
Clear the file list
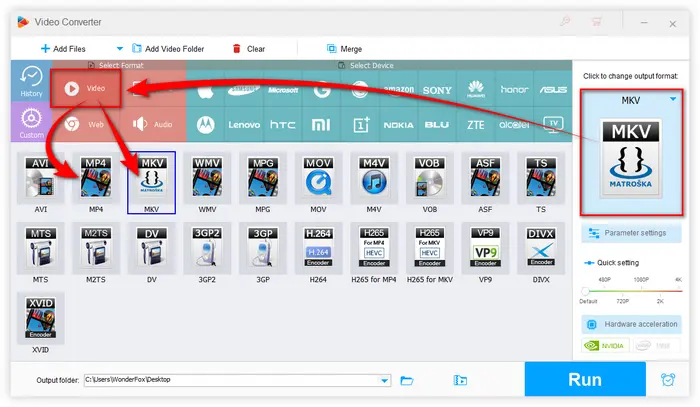tap(249, 49)
